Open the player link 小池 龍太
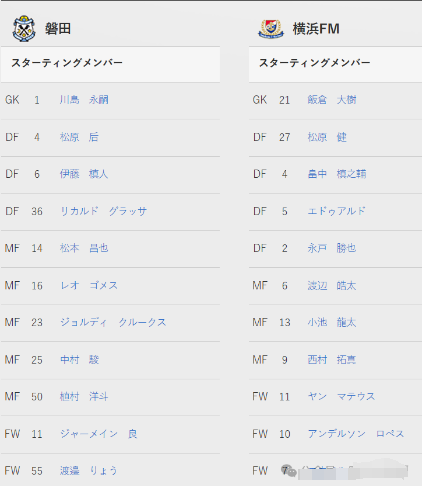This screenshot has height=486, width=422. [x=332, y=322]
